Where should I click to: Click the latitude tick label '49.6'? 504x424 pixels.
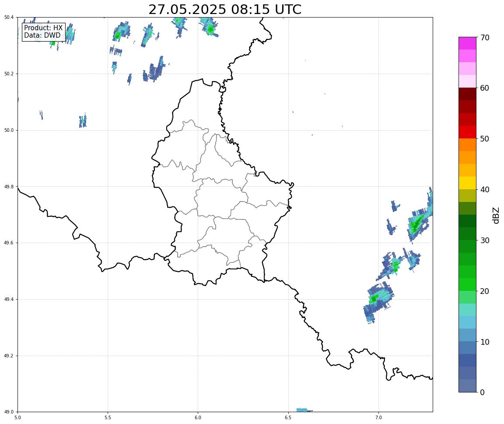click(x=9, y=243)
